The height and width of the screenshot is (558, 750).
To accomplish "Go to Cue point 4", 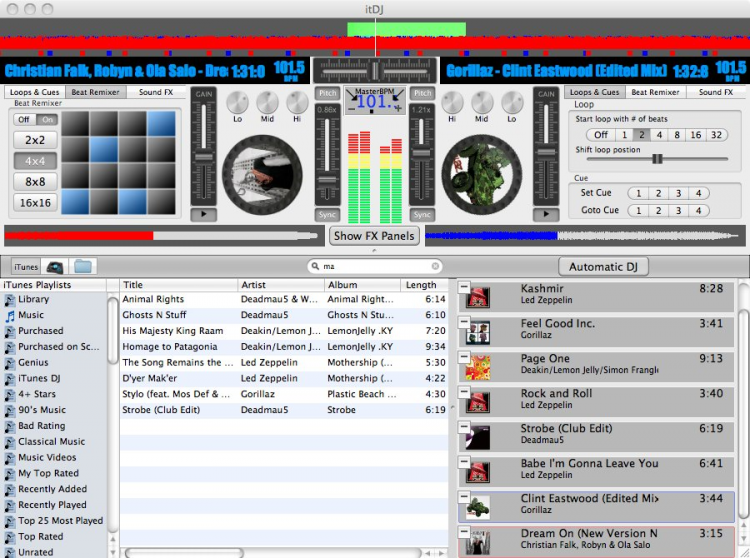I will pos(698,210).
